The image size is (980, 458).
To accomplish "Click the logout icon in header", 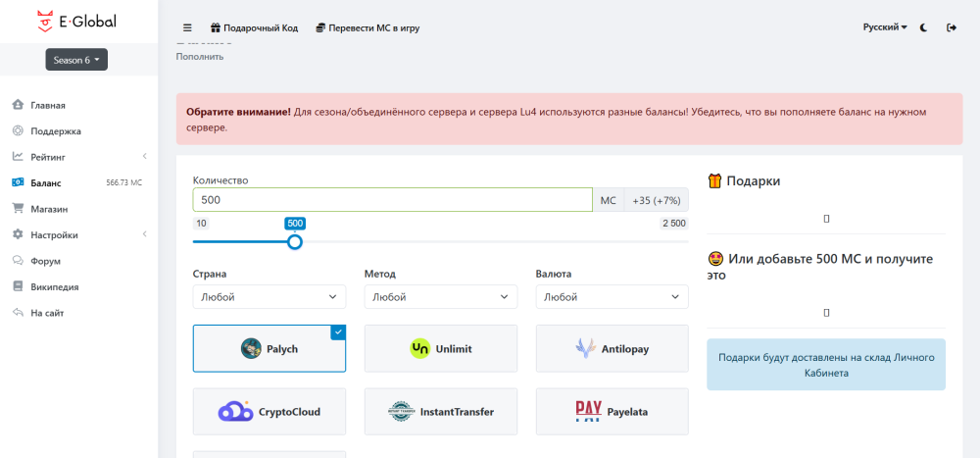I will (951, 27).
